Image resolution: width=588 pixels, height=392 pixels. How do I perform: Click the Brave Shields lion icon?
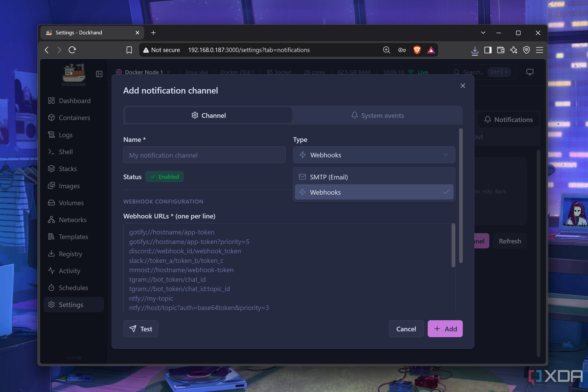click(x=417, y=50)
